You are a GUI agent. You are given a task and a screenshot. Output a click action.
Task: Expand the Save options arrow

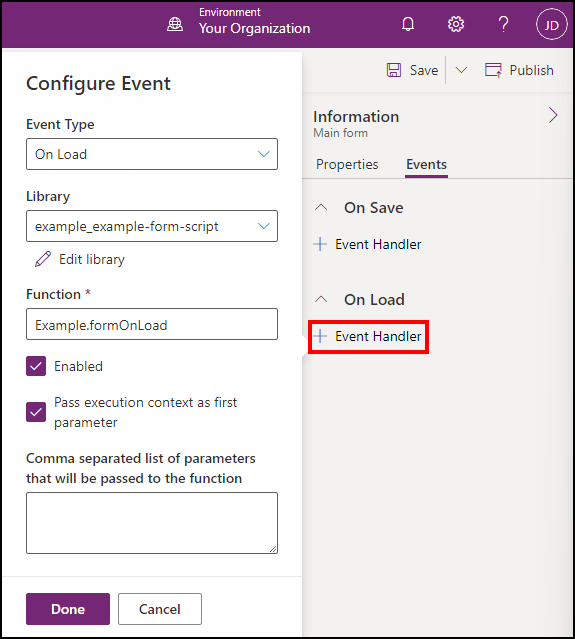click(x=461, y=70)
